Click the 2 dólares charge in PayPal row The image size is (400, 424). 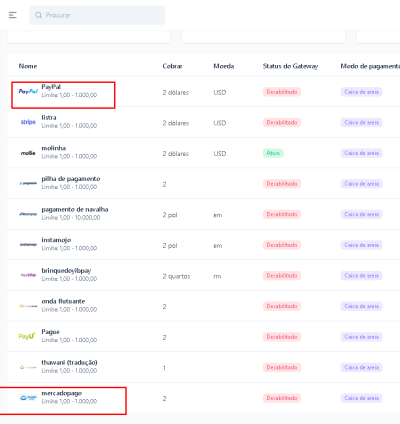click(x=176, y=92)
